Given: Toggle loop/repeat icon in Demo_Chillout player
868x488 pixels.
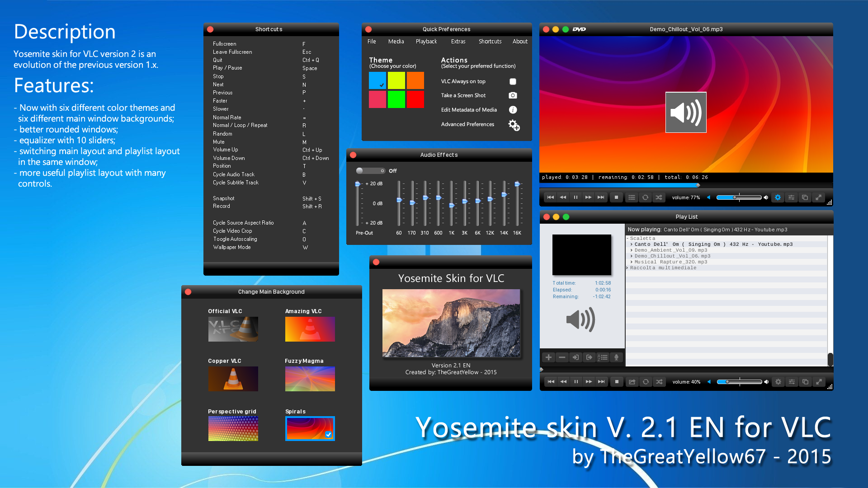Looking at the screenshot, I should coord(645,197).
